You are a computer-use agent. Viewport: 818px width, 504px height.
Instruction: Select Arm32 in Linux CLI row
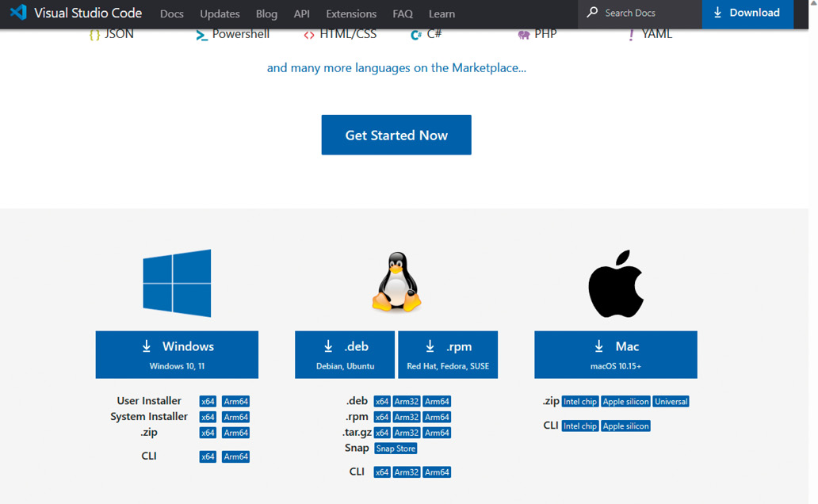click(407, 472)
